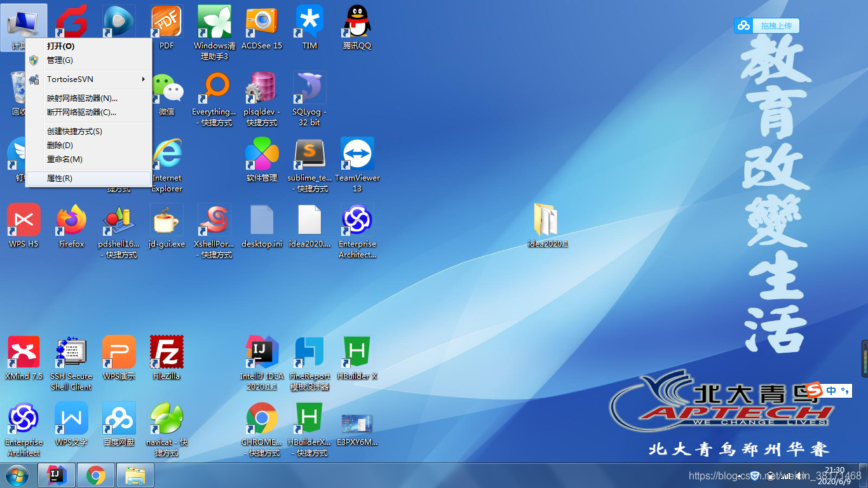This screenshot has width=868, height=488.
Task: Select the TIM desktop shortcut
Action: coord(309,22)
